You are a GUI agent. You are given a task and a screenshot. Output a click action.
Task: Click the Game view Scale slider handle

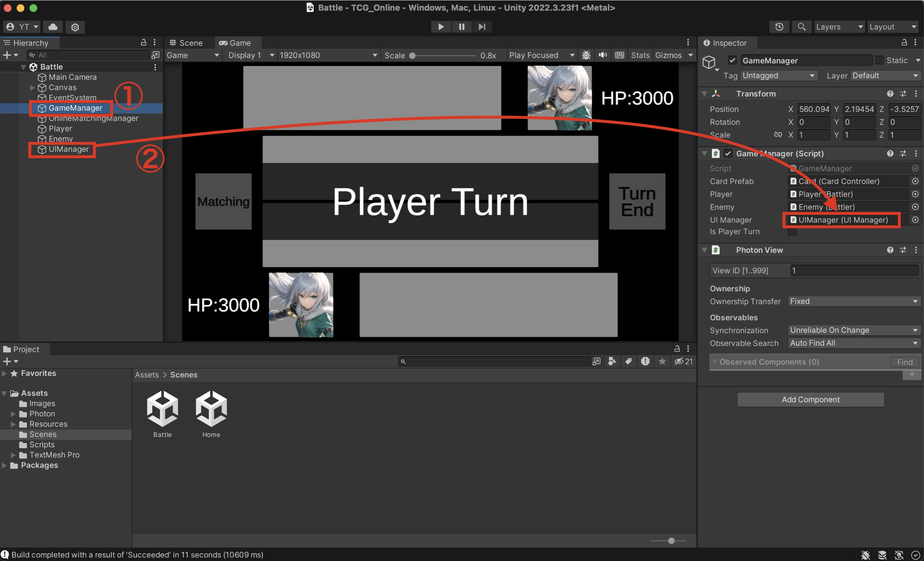(412, 56)
